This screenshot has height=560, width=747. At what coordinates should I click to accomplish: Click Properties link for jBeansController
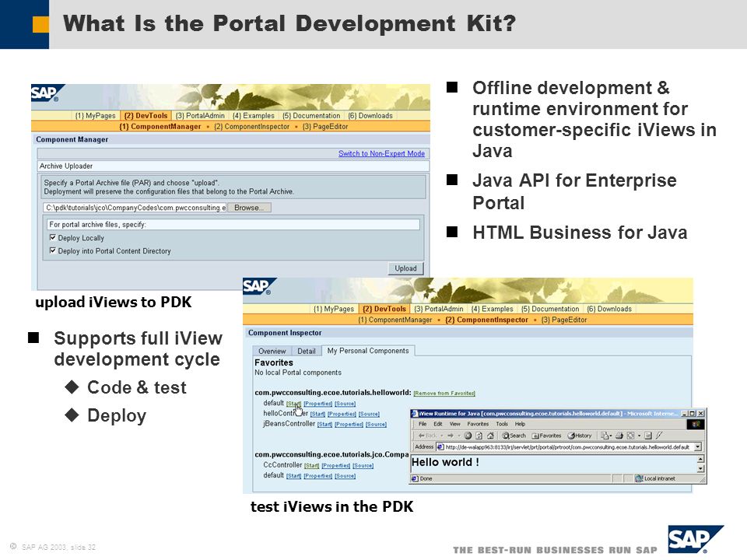pyautogui.click(x=349, y=425)
